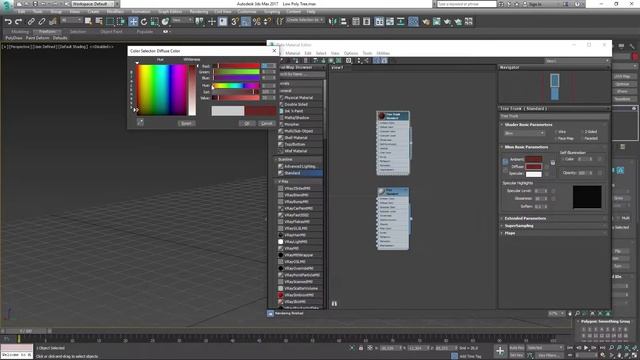Toggle the Ambient-Diffuse color lock button
Viewport: 640px width, 360px height.
coord(505,162)
